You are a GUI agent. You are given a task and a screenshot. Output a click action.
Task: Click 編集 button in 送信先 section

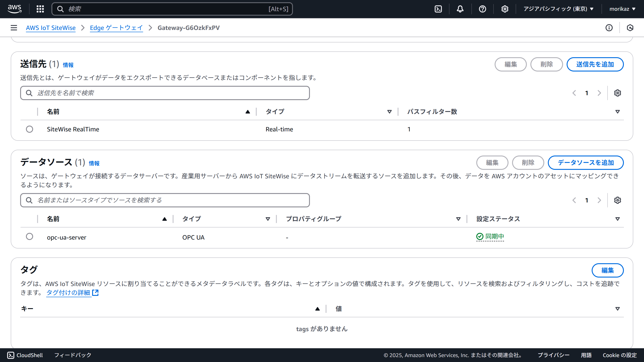pyautogui.click(x=511, y=64)
